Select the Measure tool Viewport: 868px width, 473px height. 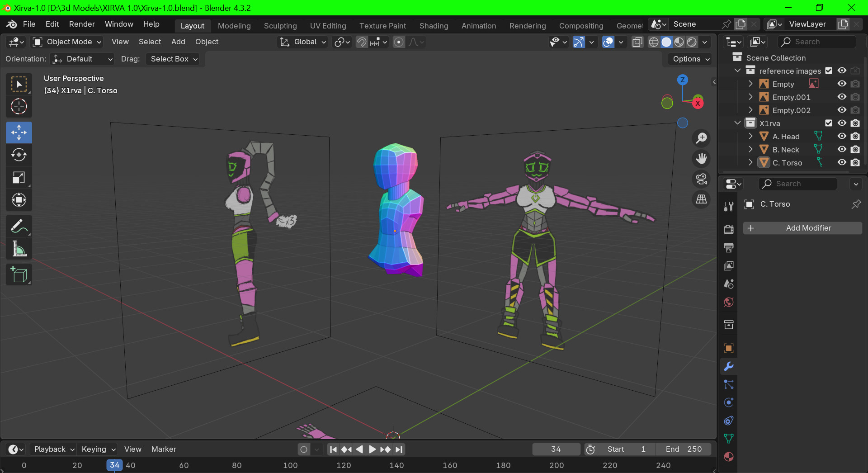click(19, 248)
